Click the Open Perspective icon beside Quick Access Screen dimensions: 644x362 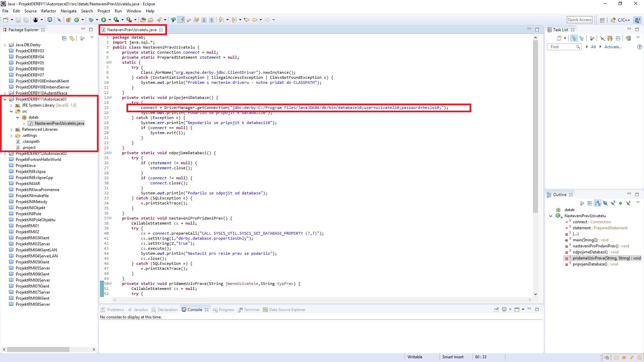(602, 20)
